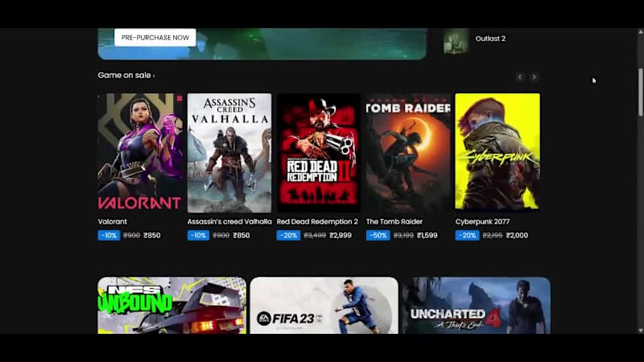Click the Assassin's creed Valhalla title
The height and width of the screenshot is (362, 644).
pos(229,222)
